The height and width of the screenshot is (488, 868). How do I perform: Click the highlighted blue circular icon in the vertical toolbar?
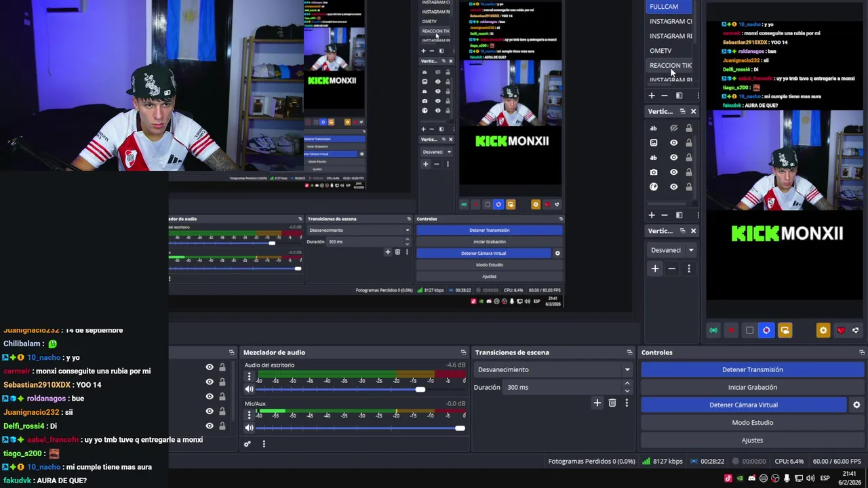(766, 330)
